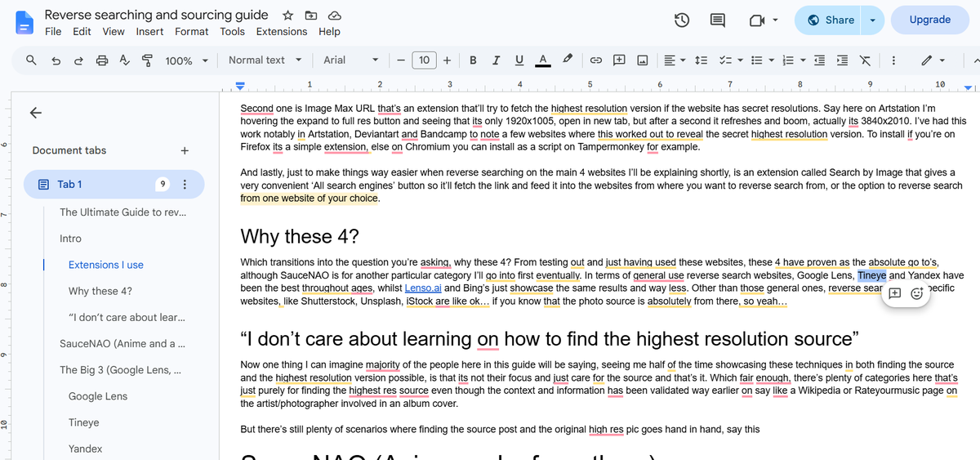980x460 pixels.
Task: Toggle italic formatting
Action: [x=496, y=60]
